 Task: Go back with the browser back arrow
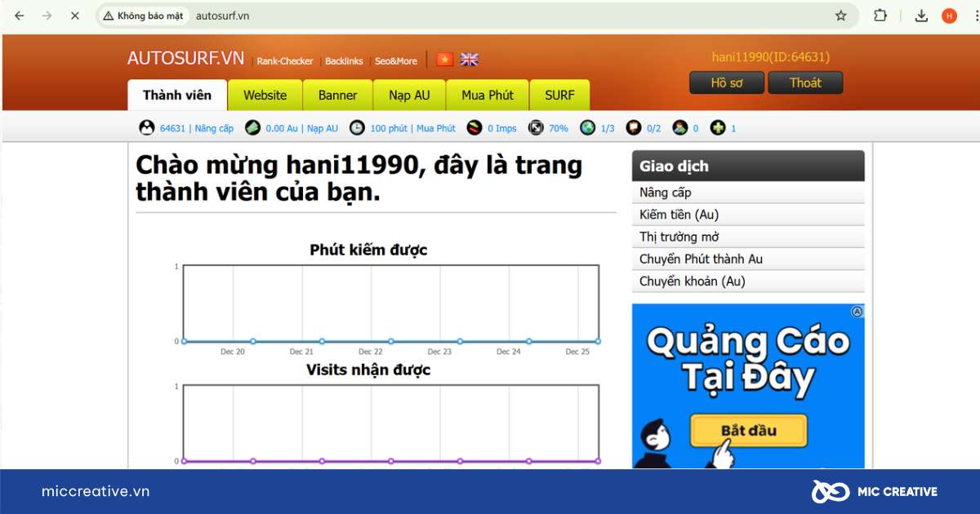point(20,16)
